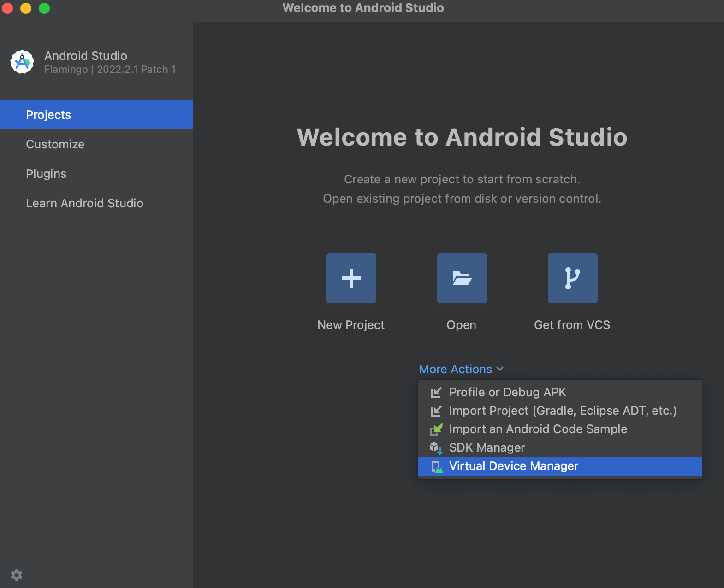The height and width of the screenshot is (588, 724).
Task: Click the Android Studio logo icon
Action: coord(22,62)
